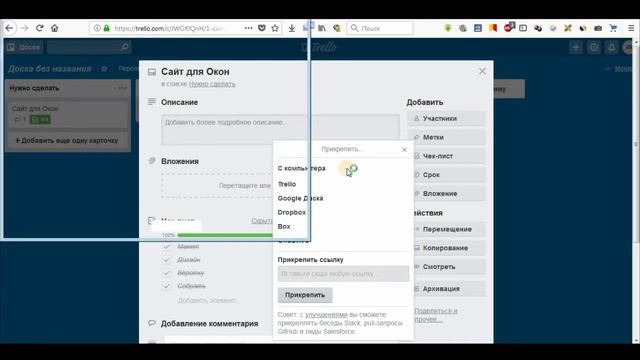
Task: Add Участники to the card
Action: pos(447,118)
